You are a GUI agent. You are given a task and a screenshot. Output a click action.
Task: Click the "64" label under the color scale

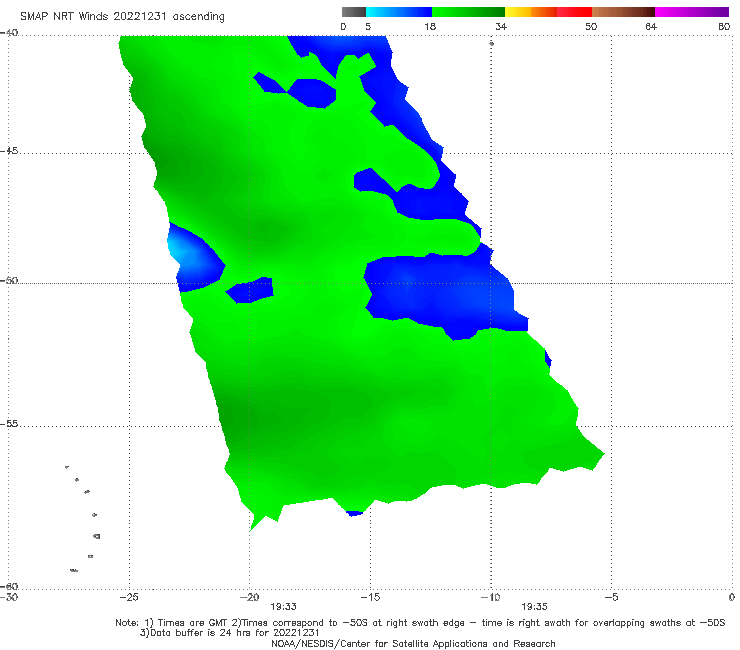[x=651, y=26]
